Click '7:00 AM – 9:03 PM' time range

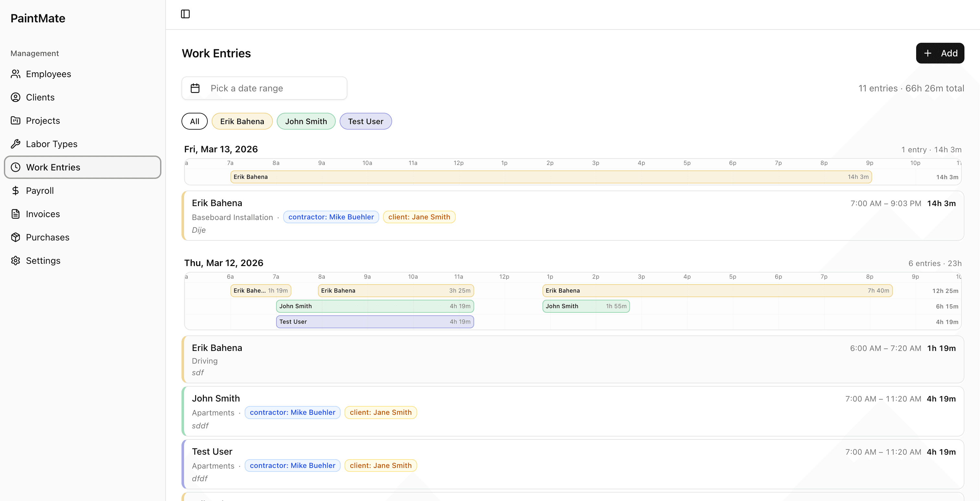pos(886,204)
